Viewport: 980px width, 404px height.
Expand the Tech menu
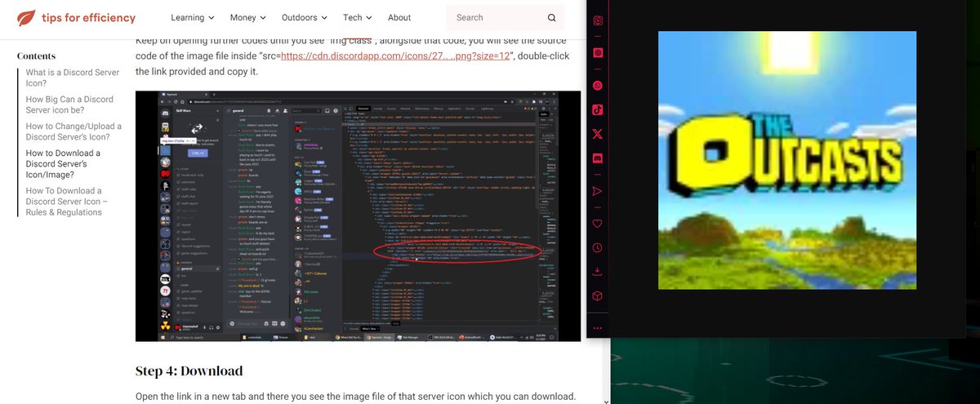(x=358, y=17)
